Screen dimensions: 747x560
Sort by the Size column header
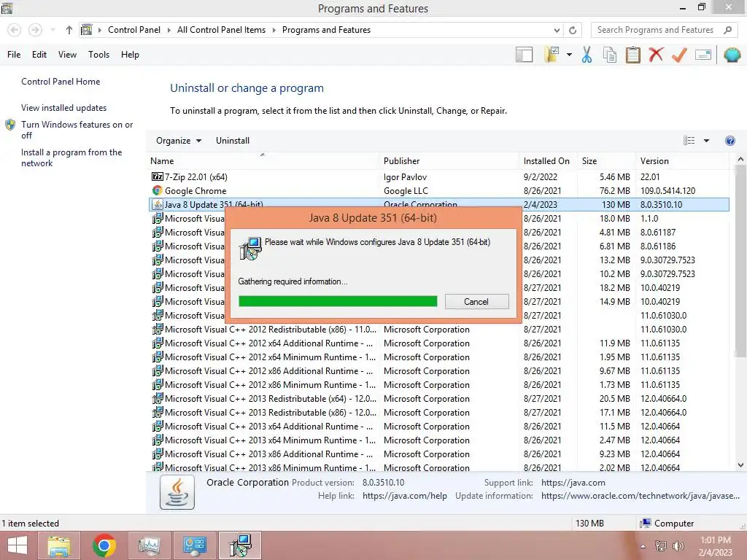click(x=606, y=161)
